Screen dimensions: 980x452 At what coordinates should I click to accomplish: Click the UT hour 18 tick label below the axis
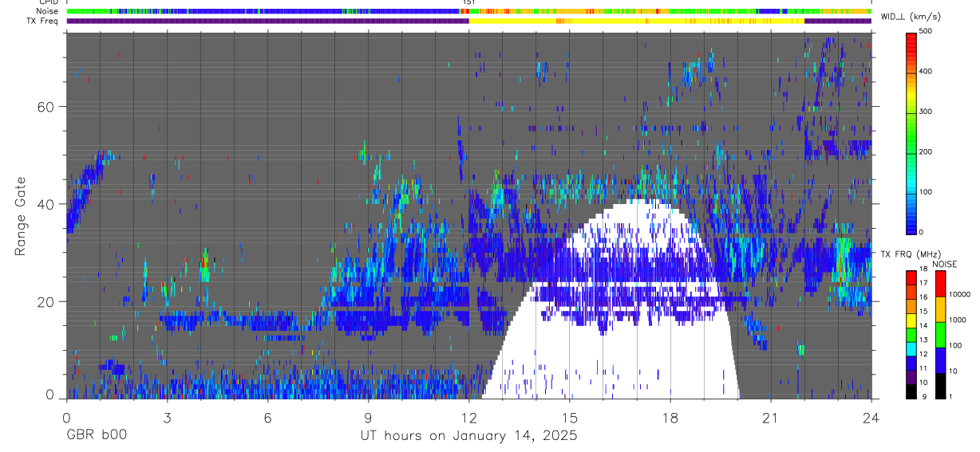[670, 419]
